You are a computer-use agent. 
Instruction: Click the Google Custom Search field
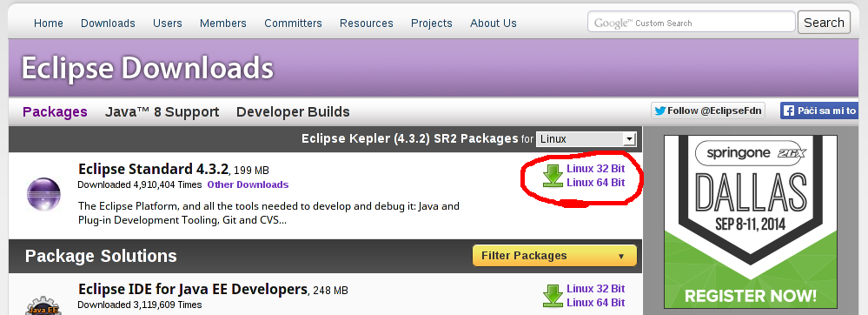pos(692,23)
